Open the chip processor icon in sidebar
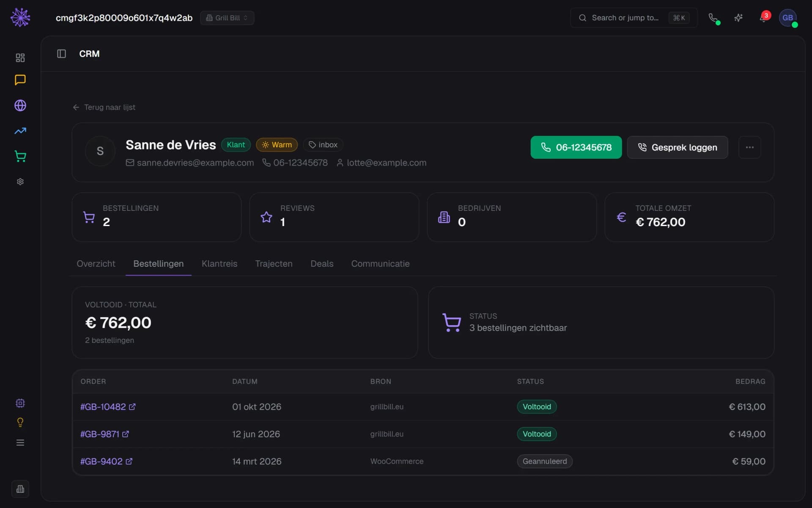812x508 pixels. [20, 403]
